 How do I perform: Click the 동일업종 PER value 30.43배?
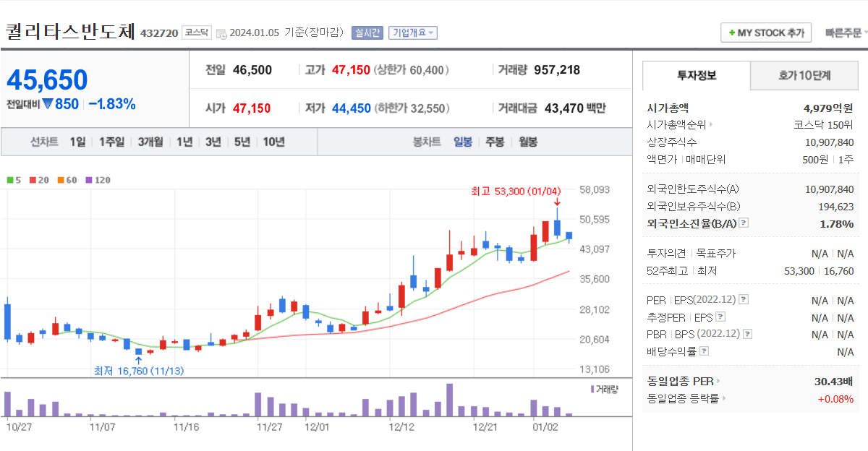(834, 381)
